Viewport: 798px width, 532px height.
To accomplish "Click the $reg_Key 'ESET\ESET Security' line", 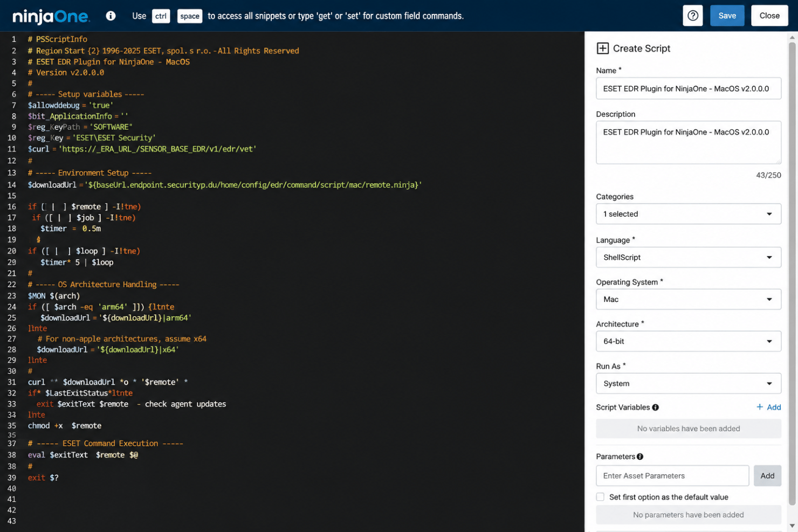I will pos(92,138).
